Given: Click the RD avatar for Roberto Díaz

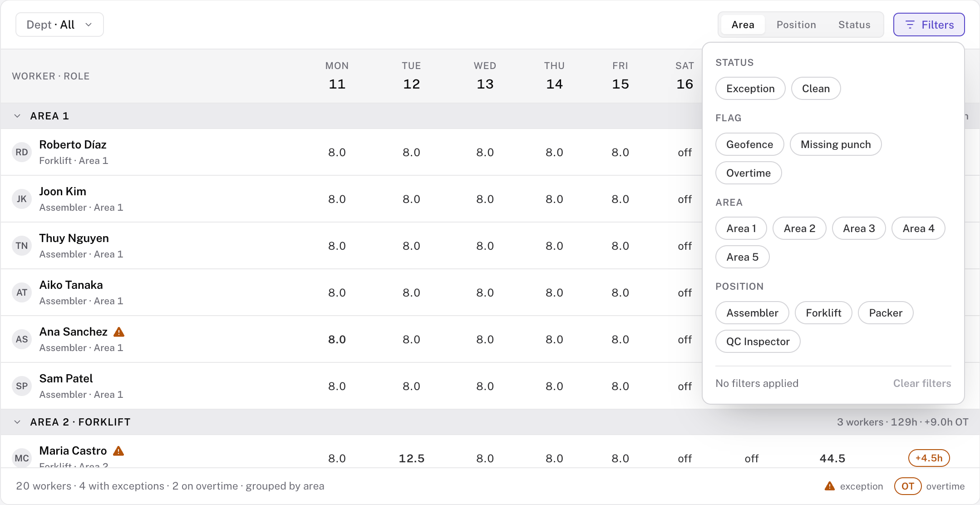Looking at the screenshot, I should point(22,152).
